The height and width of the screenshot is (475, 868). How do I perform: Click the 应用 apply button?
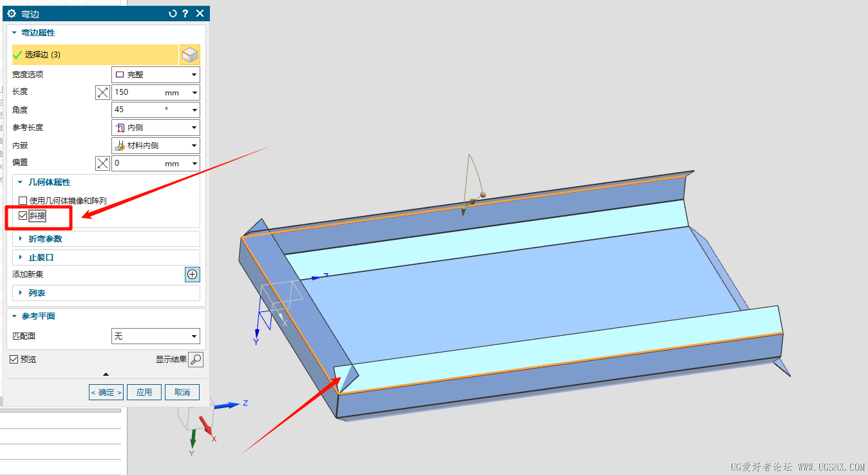point(144,392)
